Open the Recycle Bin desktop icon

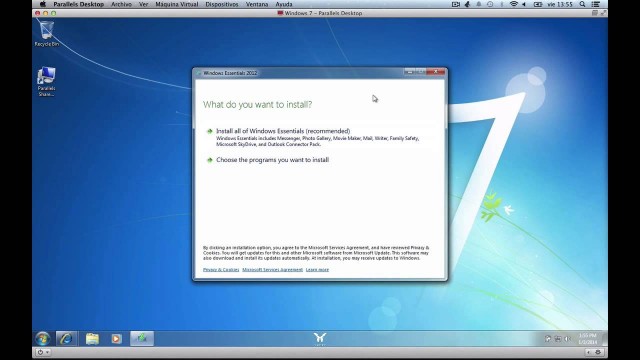[x=47, y=34]
